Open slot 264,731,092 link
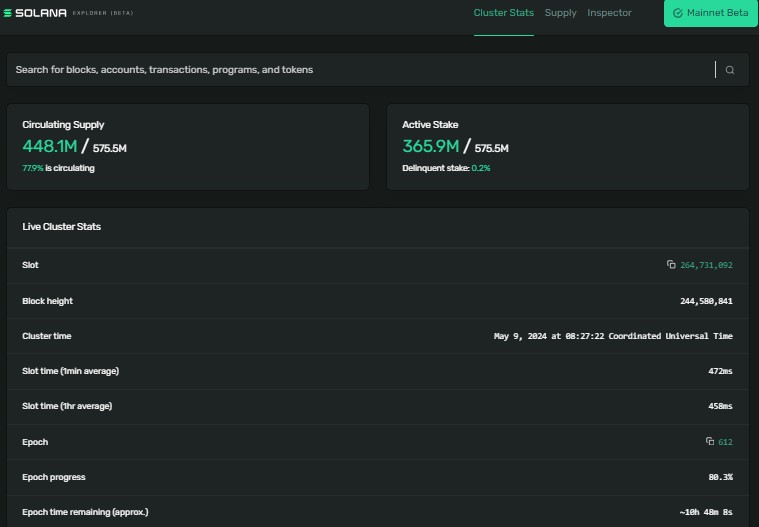This screenshot has height=527, width=759. (706, 265)
